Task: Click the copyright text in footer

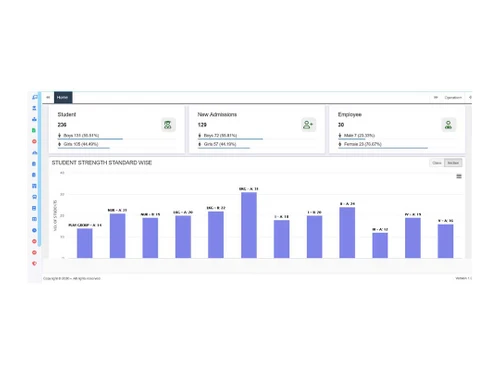Action: click(x=72, y=278)
